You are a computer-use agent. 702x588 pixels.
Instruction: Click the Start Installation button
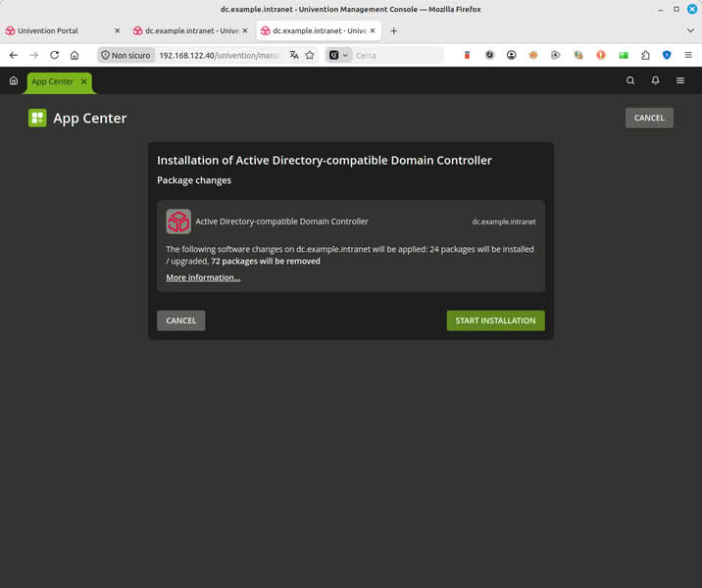click(x=495, y=320)
